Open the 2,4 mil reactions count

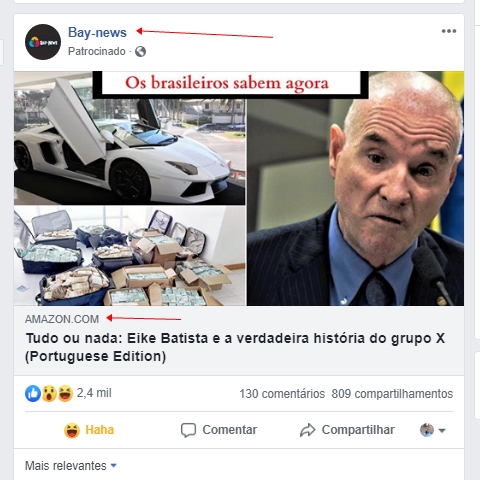tap(94, 393)
